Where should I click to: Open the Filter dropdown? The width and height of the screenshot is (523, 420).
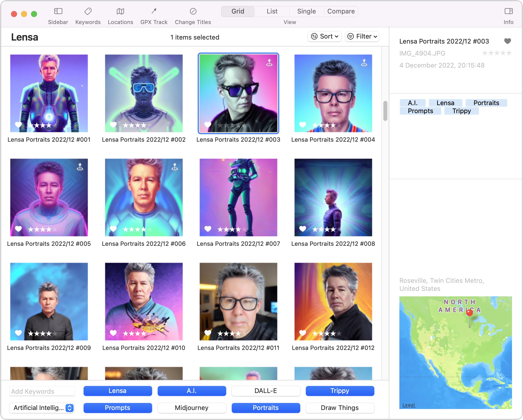[362, 37]
